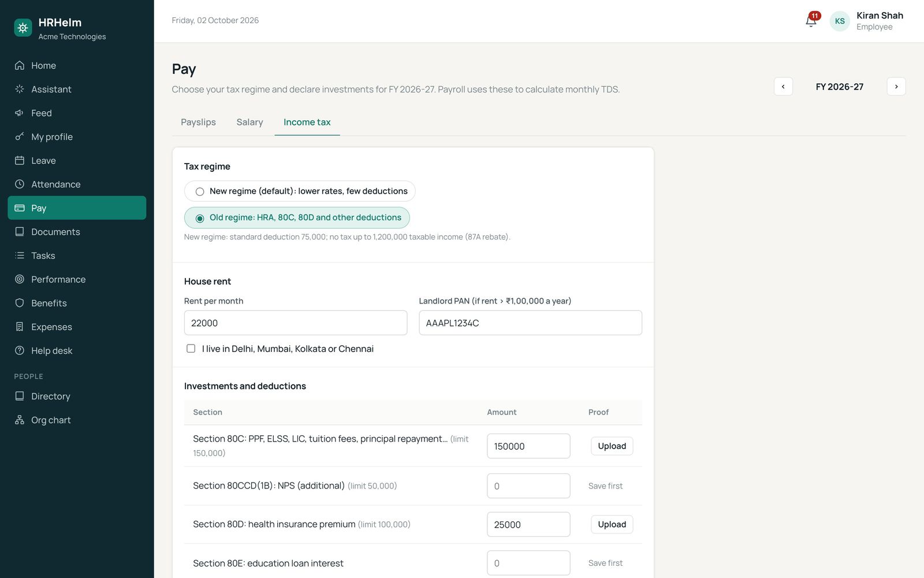The height and width of the screenshot is (578, 924).
Task: Upload proof for Section 80C
Action: click(612, 446)
